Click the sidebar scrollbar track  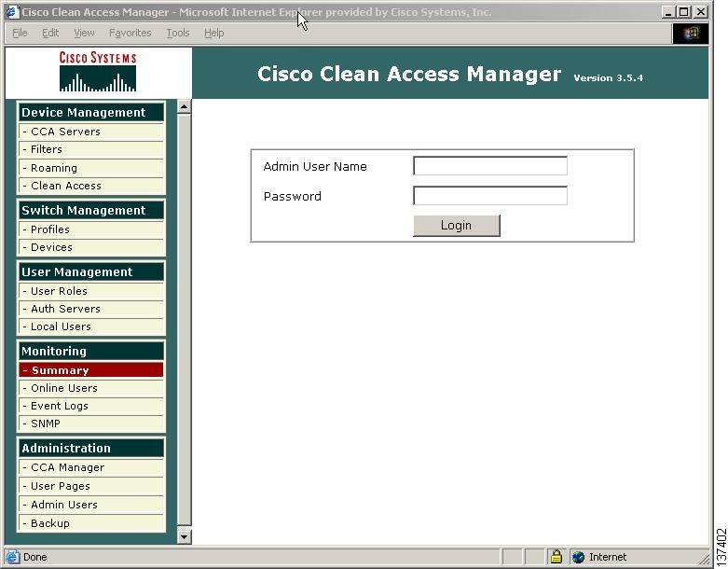tap(184, 321)
